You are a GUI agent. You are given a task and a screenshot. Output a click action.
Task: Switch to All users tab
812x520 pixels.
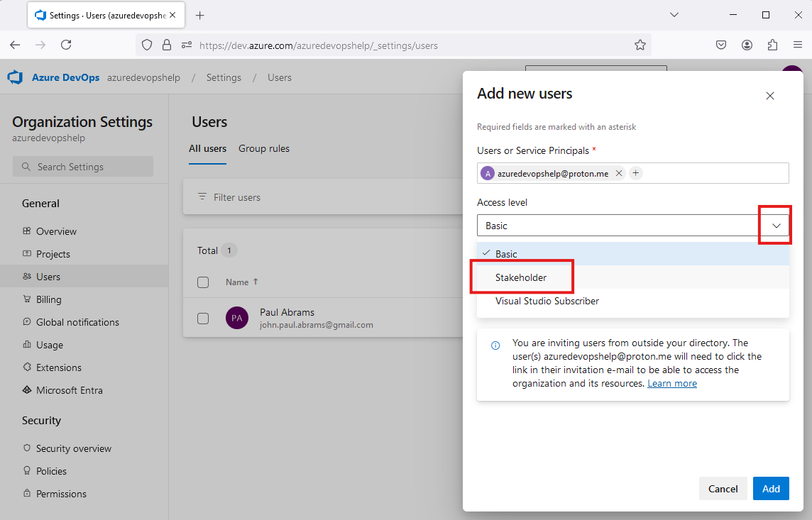pyautogui.click(x=207, y=148)
